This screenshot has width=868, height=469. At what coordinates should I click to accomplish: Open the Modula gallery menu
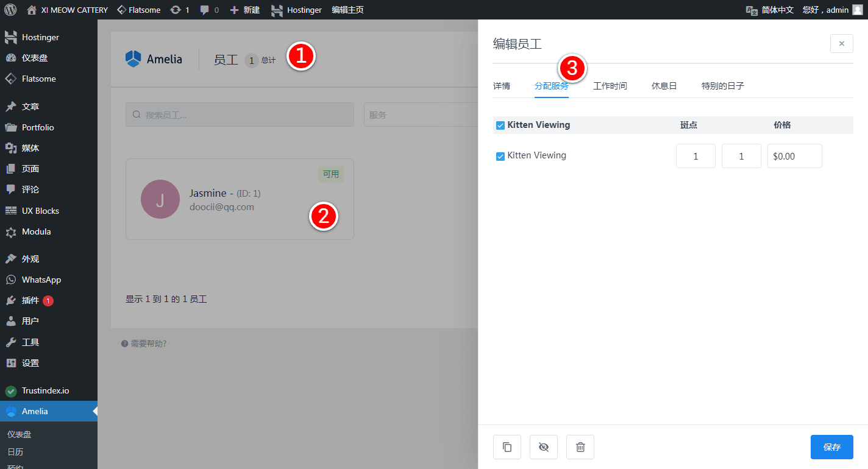[36, 231]
